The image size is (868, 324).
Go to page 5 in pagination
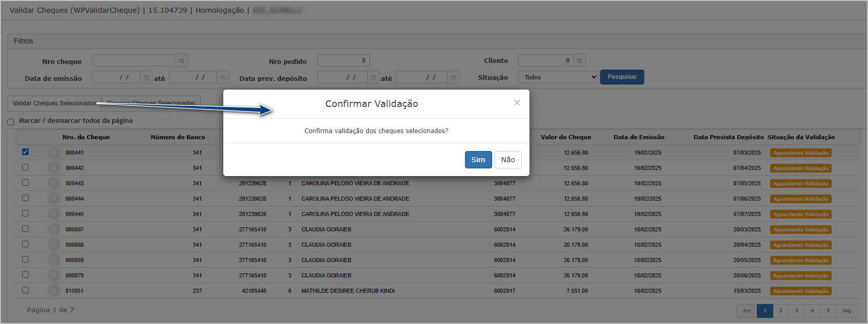828,311
